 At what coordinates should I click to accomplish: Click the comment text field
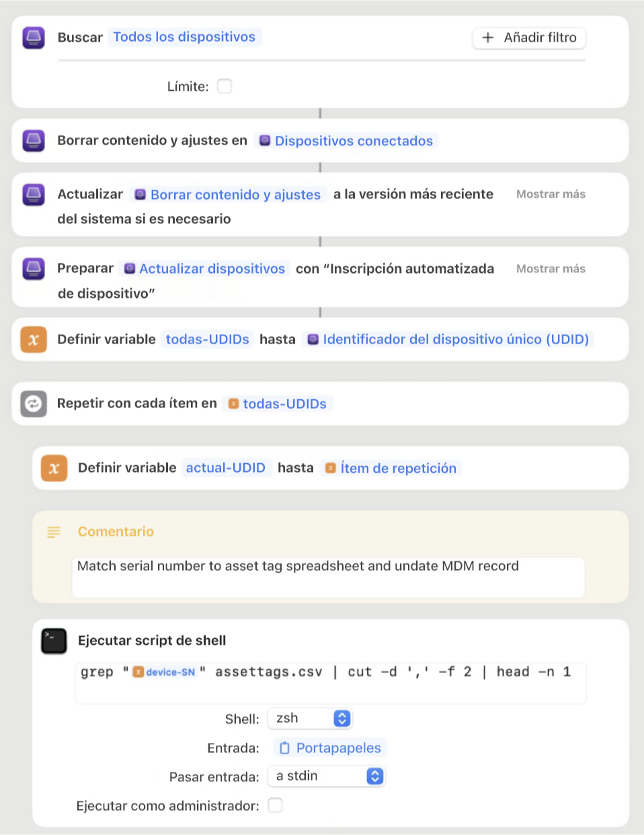(x=328, y=577)
